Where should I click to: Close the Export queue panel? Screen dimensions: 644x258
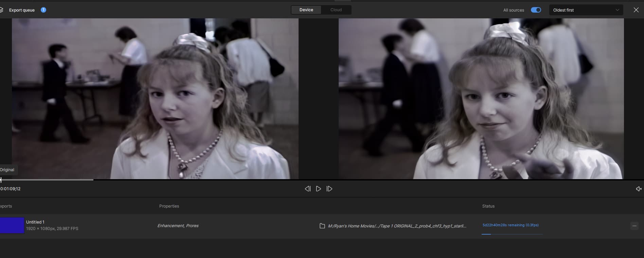coord(636,10)
